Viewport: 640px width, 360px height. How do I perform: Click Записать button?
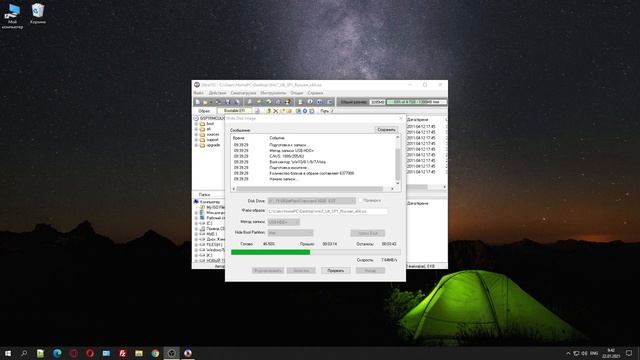point(301,271)
